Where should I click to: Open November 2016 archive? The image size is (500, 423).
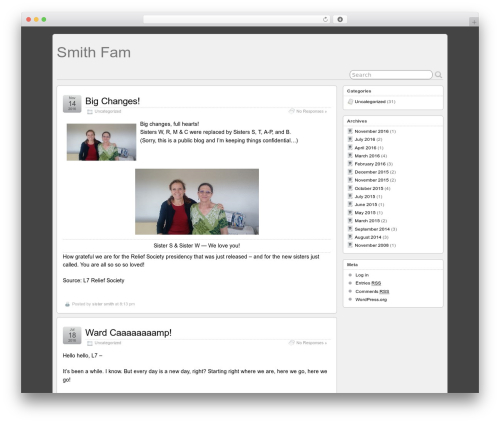(x=372, y=131)
